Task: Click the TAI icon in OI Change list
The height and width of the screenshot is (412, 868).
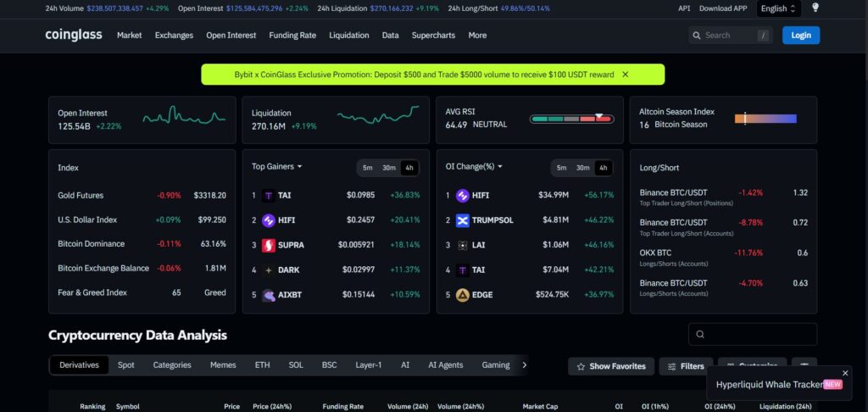Action: click(462, 270)
